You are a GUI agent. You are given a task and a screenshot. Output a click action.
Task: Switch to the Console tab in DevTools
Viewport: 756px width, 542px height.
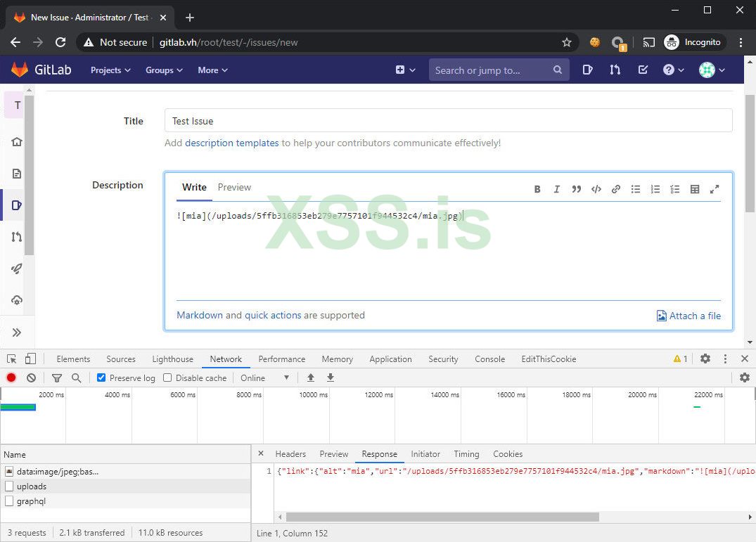(x=489, y=359)
